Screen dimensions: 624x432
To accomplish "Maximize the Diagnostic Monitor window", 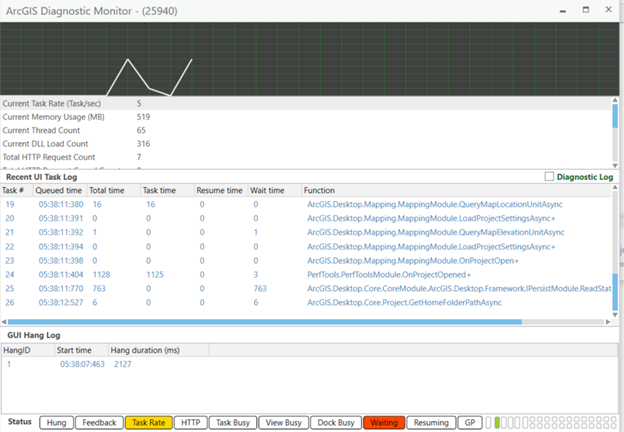I will pyautogui.click(x=586, y=10).
